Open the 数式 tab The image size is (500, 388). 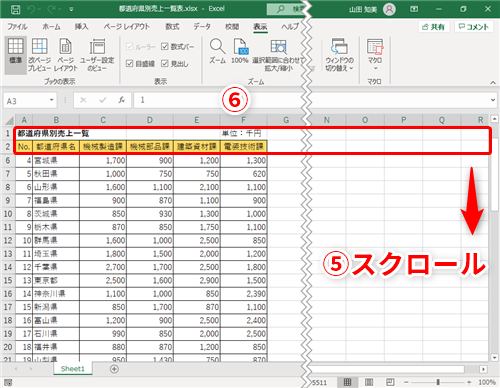[172, 27]
